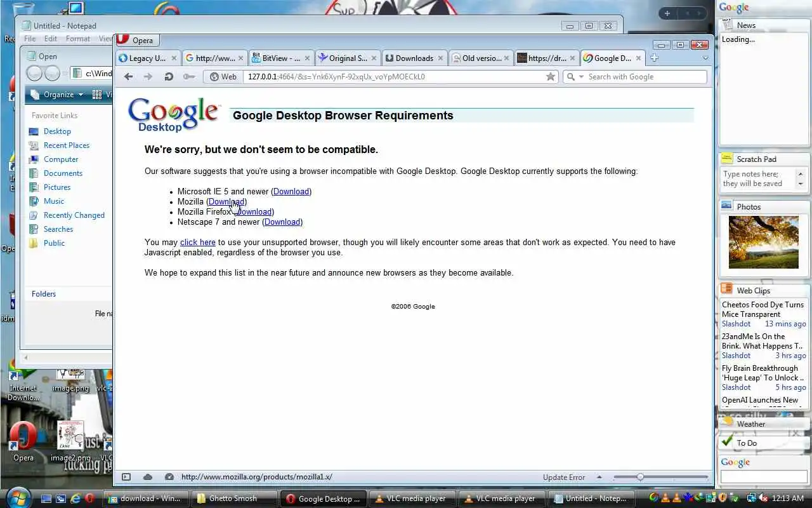Expand the closed tabs list arrow
The image size is (812, 508).
pyautogui.click(x=705, y=58)
